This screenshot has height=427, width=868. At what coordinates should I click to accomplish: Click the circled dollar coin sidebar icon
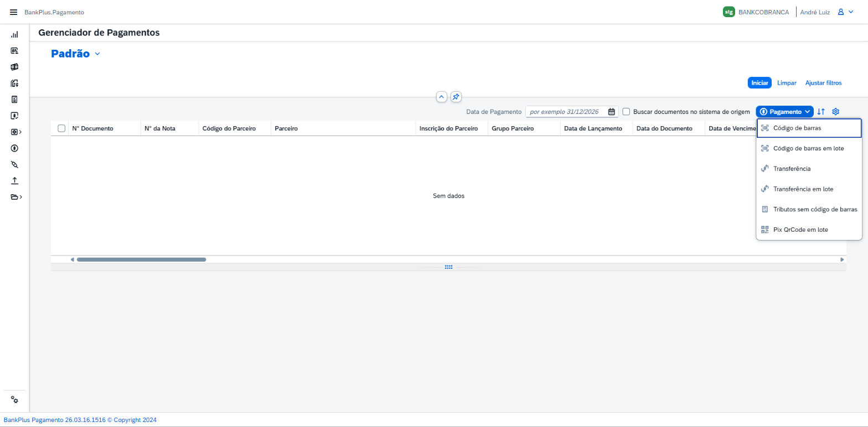pyautogui.click(x=14, y=148)
